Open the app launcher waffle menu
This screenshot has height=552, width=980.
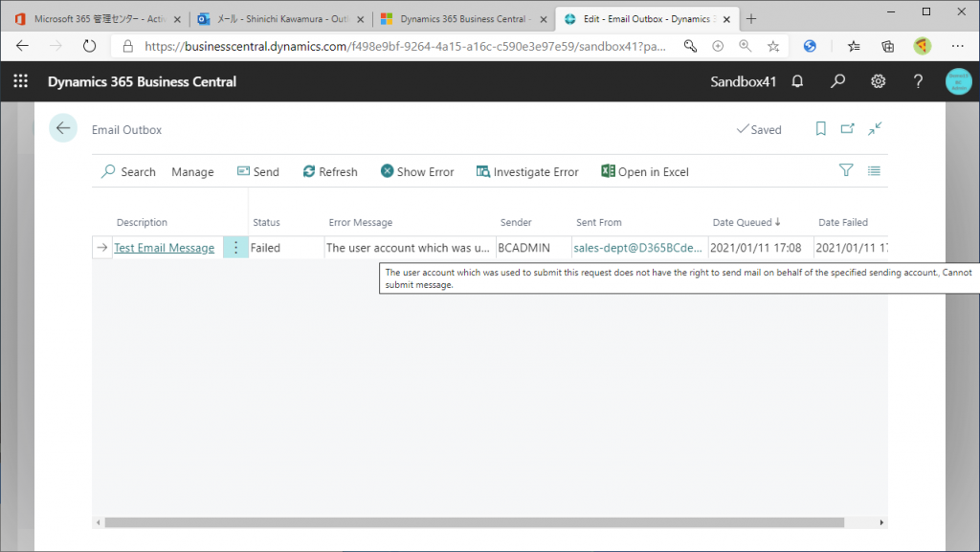pyautogui.click(x=21, y=81)
